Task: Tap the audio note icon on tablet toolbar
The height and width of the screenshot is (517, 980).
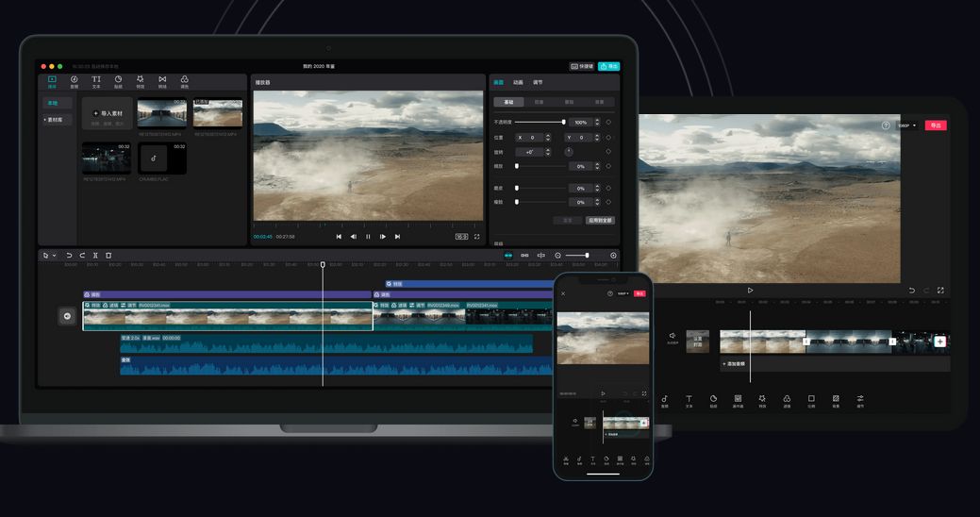Action: pos(664,400)
